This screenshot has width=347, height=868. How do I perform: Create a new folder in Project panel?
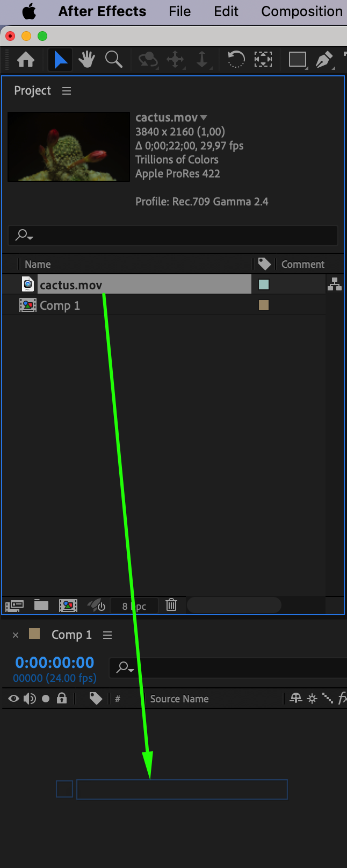click(x=41, y=605)
